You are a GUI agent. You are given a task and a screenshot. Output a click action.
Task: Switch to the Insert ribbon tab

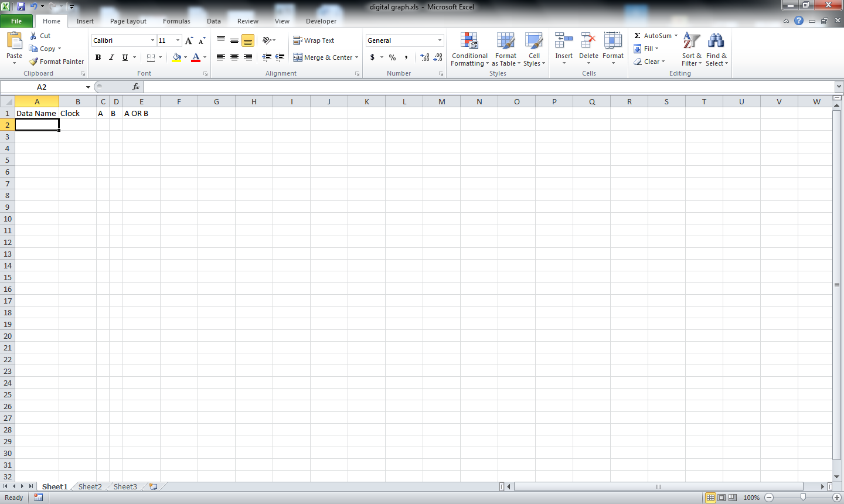[x=85, y=21]
